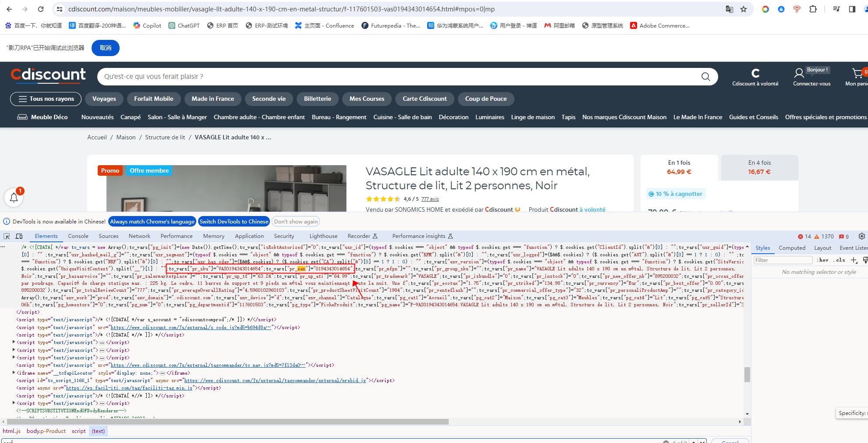Click the 取消 button
This screenshot has width=868, height=443.
(x=106, y=48)
